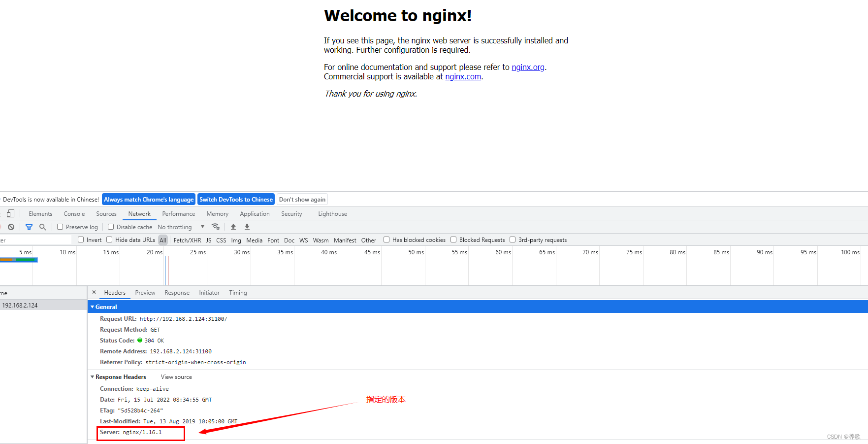Click the Remote Address value
This screenshot has width=868, height=444.
click(x=181, y=351)
